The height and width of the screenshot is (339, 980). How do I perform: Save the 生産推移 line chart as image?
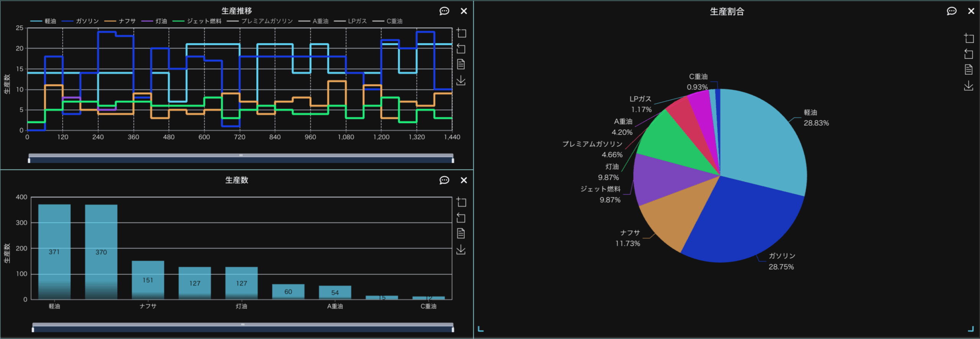[x=461, y=81]
